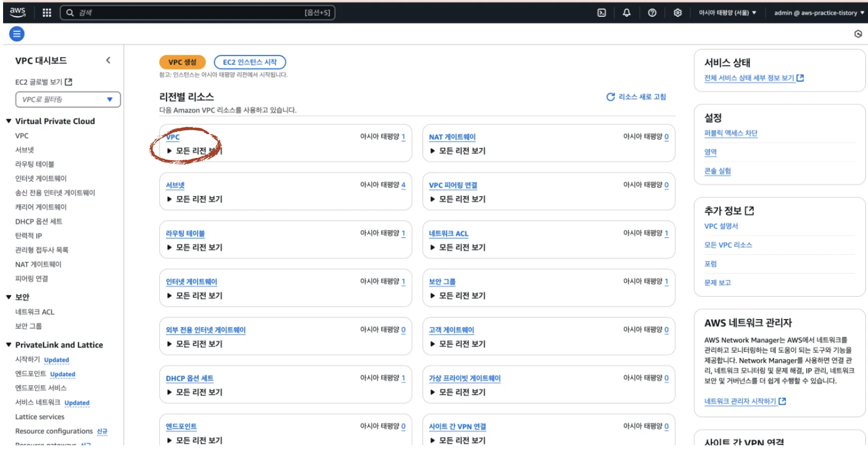
Task: Click 리소스 새로 고침 link
Action: (642, 97)
